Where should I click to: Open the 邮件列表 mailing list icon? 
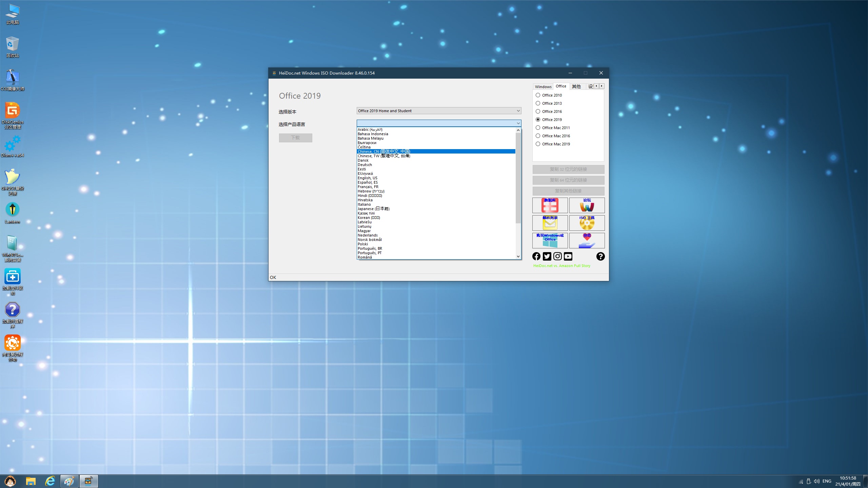click(550, 223)
